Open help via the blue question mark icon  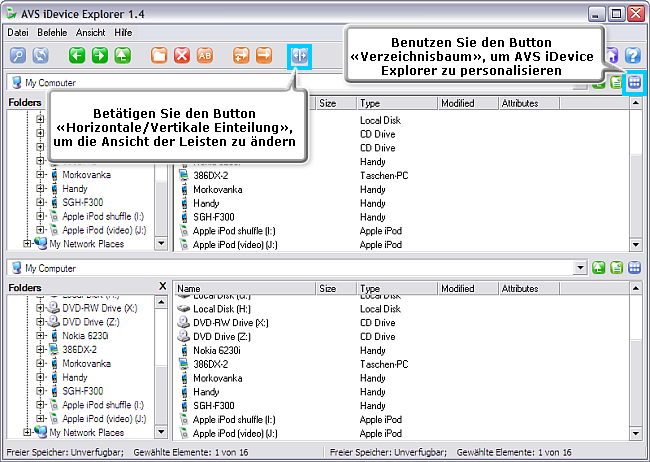coord(633,55)
